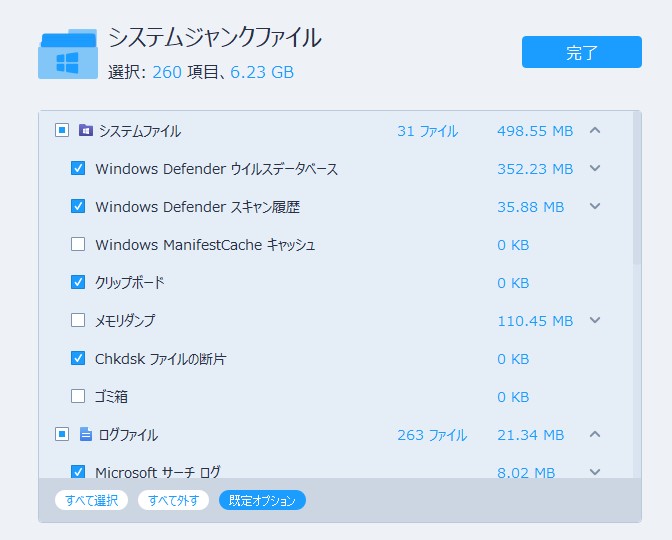672x540 pixels.
Task: Click the 260 selected items count
Action: click(x=167, y=72)
